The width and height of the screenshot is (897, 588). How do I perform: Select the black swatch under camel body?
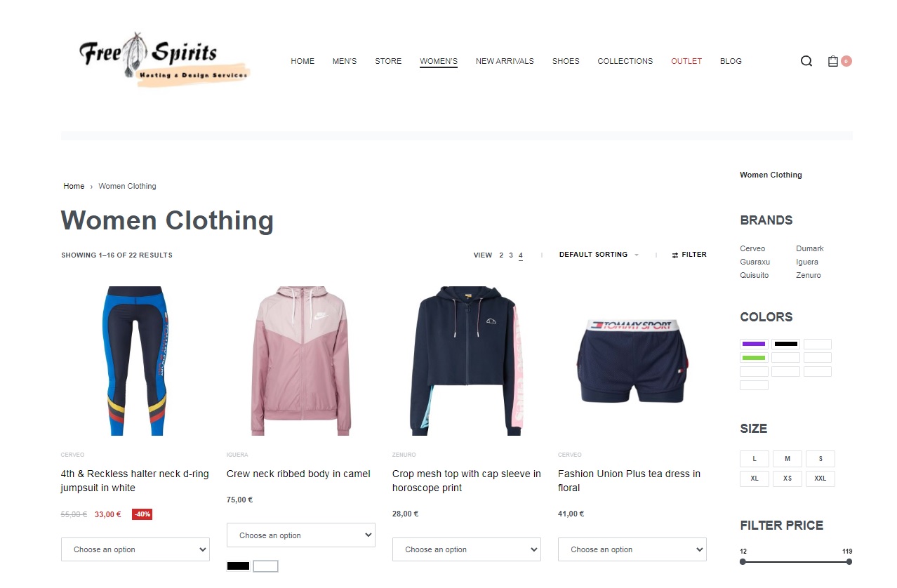point(238,566)
